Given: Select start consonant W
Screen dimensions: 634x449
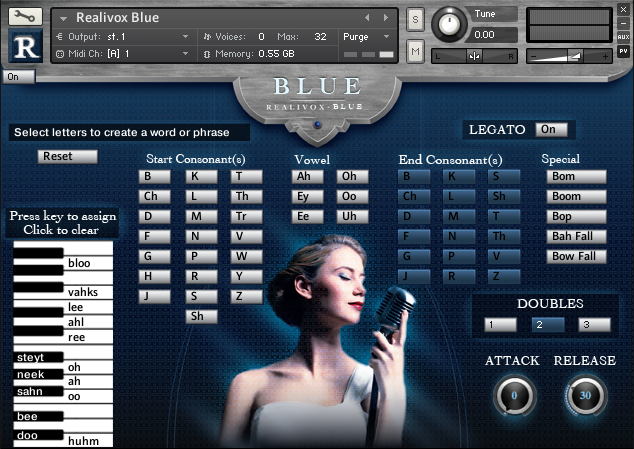Looking at the screenshot, I should (246, 256).
